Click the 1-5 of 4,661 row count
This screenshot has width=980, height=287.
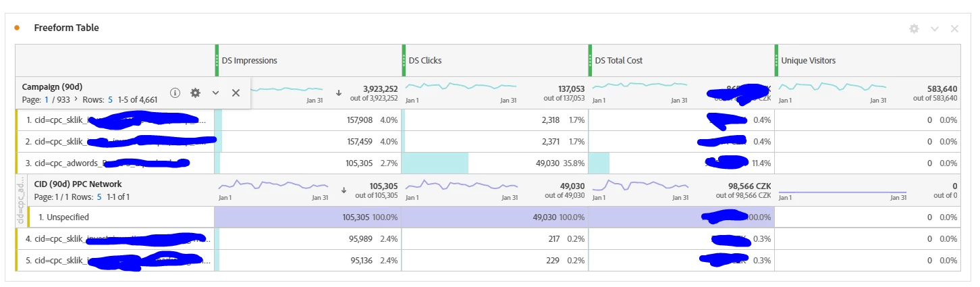click(138, 100)
